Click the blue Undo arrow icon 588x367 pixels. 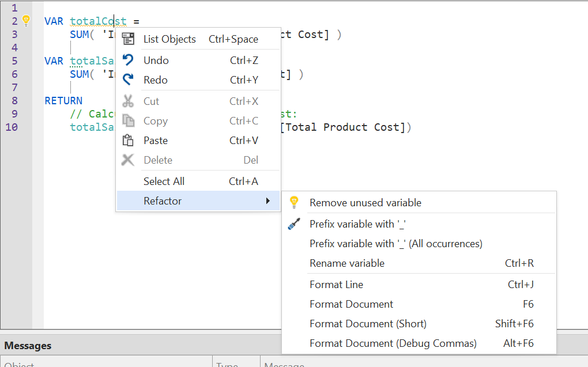tap(129, 60)
